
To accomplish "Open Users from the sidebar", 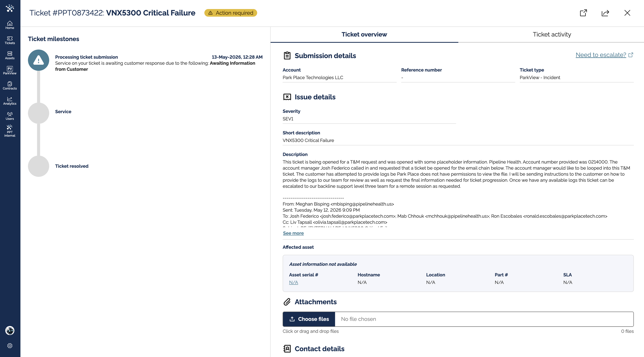I will 10,116.
